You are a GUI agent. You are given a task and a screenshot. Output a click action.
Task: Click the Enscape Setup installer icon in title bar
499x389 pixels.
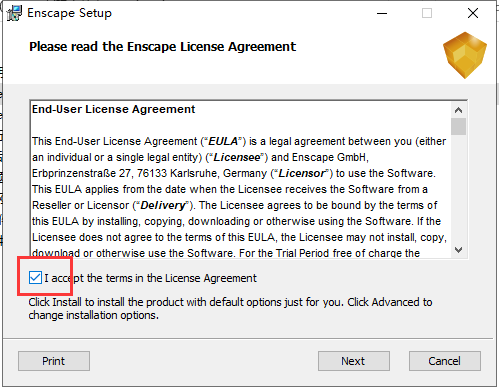point(14,13)
